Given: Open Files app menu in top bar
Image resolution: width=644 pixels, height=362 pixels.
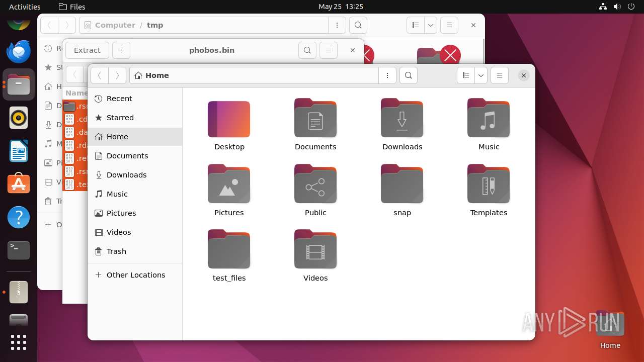Looking at the screenshot, I should [72, 7].
